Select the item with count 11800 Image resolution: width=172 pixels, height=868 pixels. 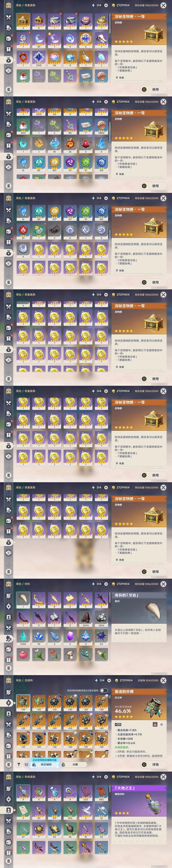[x=101, y=126]
